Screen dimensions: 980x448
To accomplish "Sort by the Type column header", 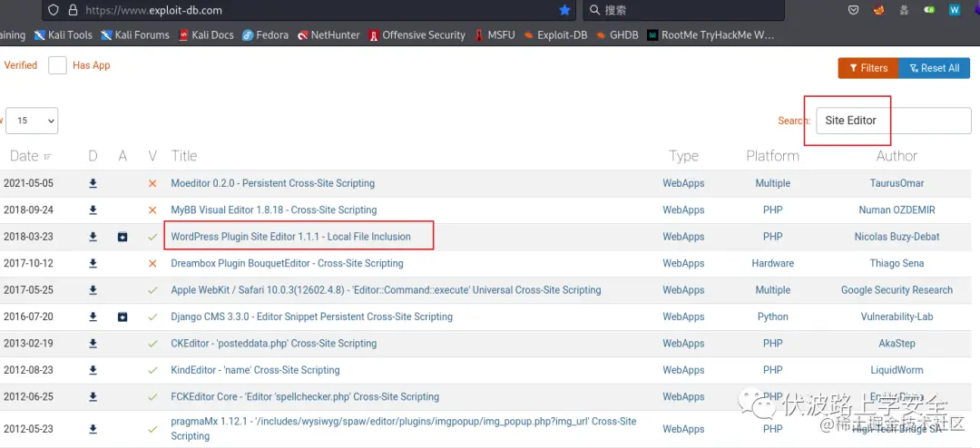I will 683,156.
